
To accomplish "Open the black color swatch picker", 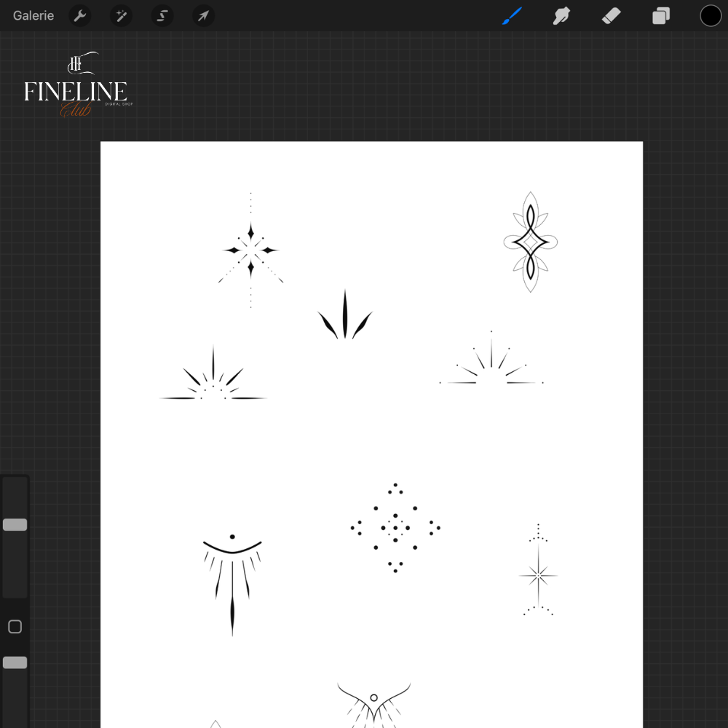I will coord(711,15).
